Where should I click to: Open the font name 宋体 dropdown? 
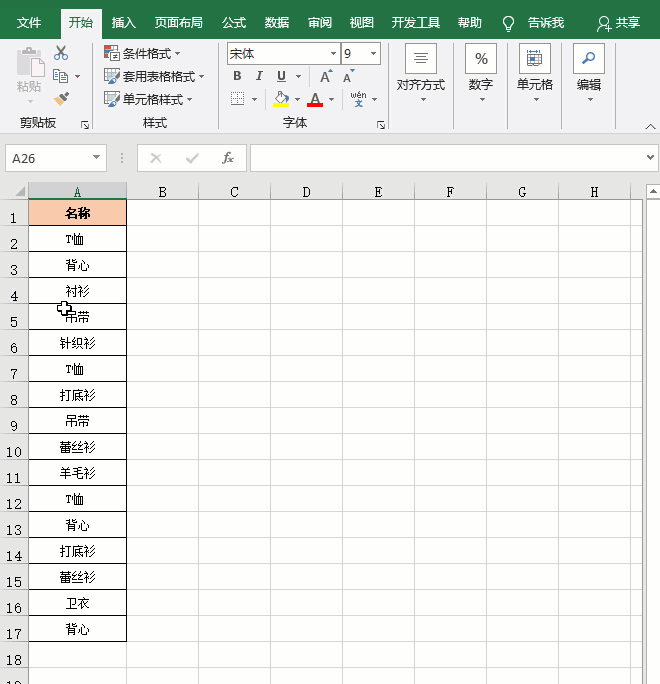(x=333, y=54)
